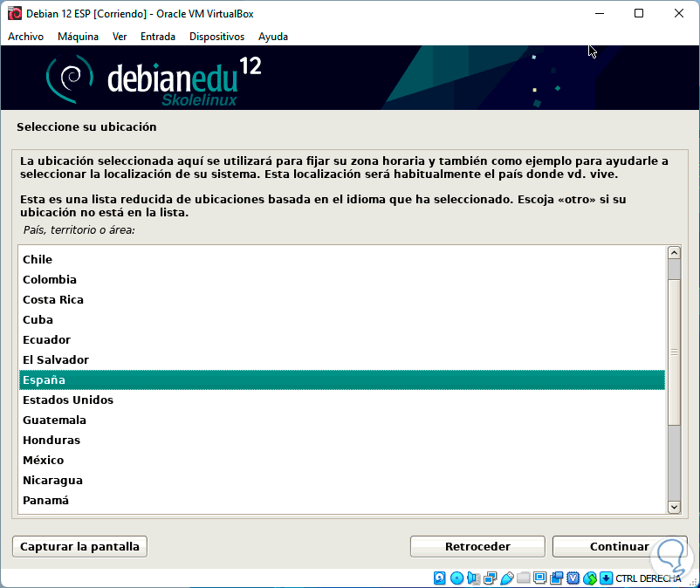Click the keyboard capture arrow icon
The width and height of the screenshot is (700, 588).
(606, 578)
